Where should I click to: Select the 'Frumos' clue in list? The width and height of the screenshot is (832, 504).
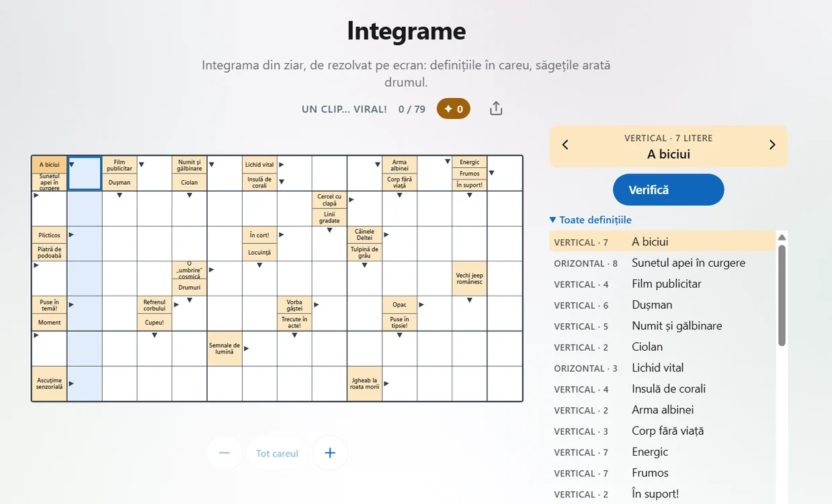tap(663, 472)
